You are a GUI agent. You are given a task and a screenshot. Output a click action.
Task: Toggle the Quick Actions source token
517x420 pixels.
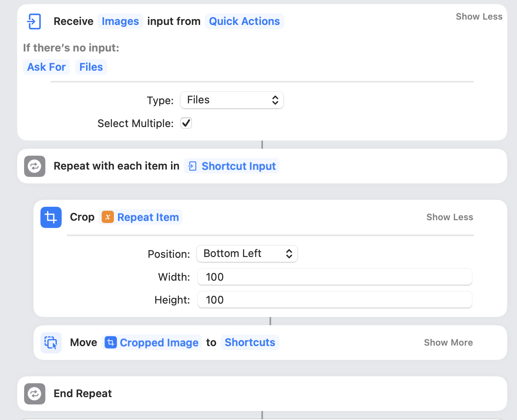244,21
